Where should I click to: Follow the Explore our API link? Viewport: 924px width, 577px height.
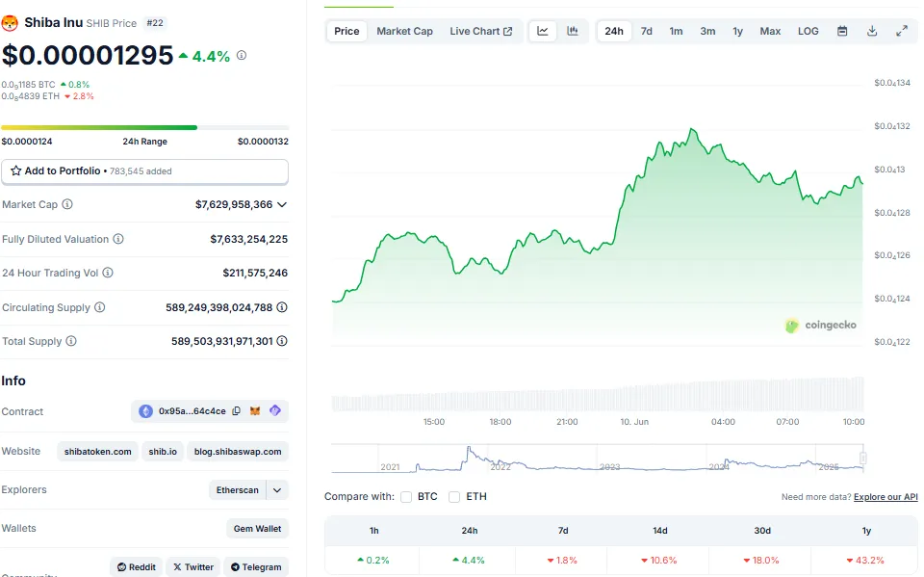coord(885,497)
